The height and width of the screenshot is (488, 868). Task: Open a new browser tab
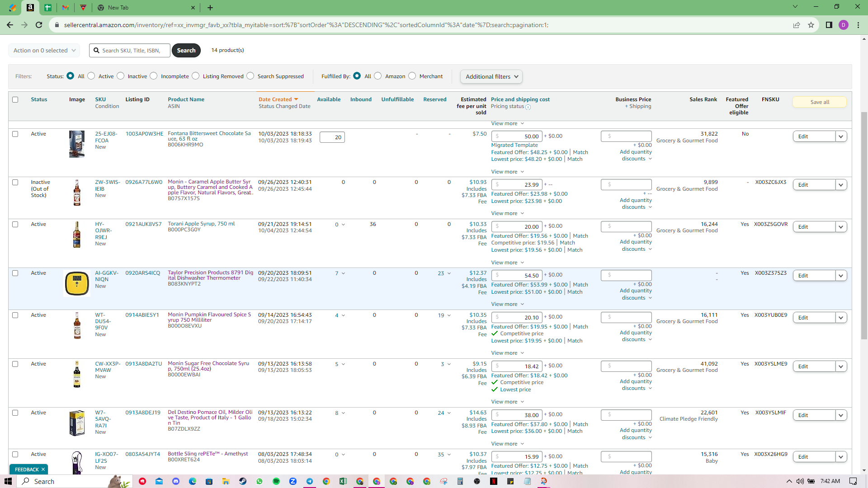210,8
